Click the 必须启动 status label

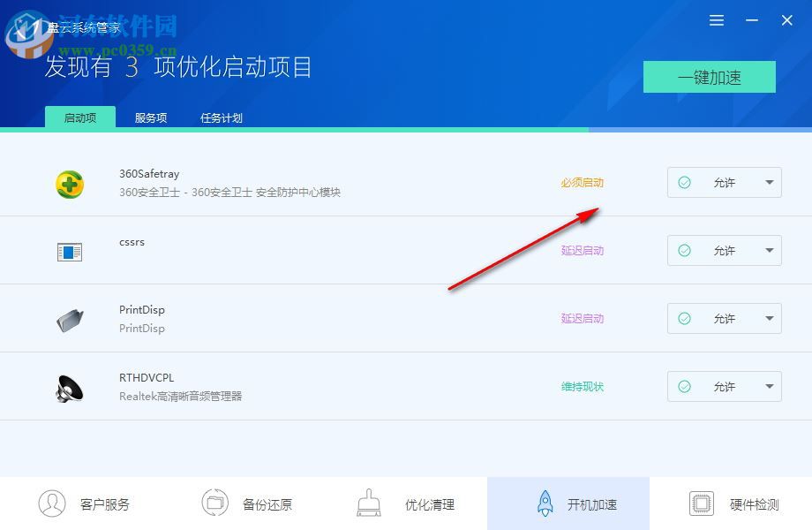tap(583, 182)
